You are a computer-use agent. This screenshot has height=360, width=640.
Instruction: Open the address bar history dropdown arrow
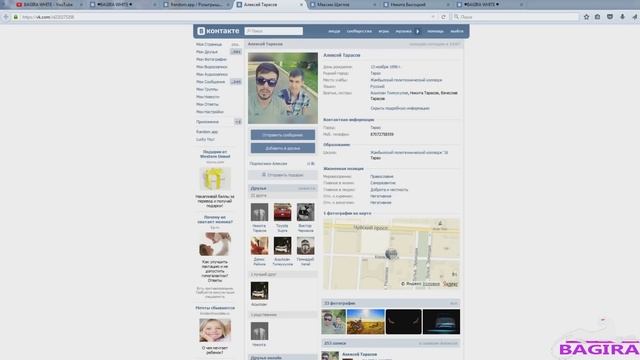coord(433,17)
